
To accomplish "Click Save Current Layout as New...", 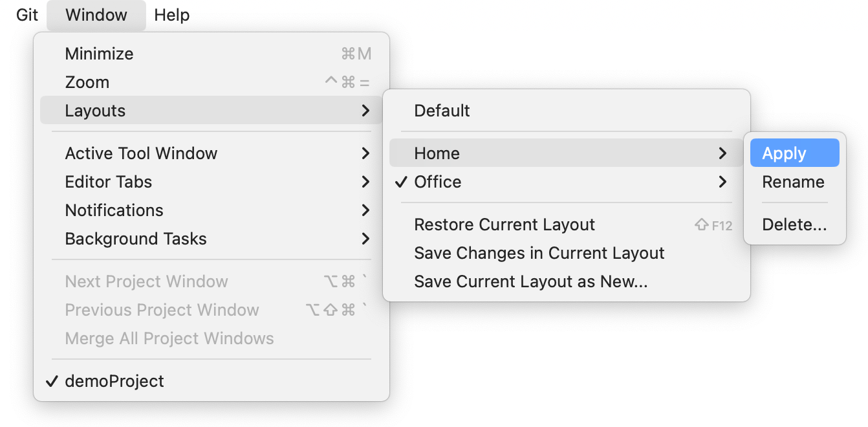I will pyautogui.click(x=531, y=281).
